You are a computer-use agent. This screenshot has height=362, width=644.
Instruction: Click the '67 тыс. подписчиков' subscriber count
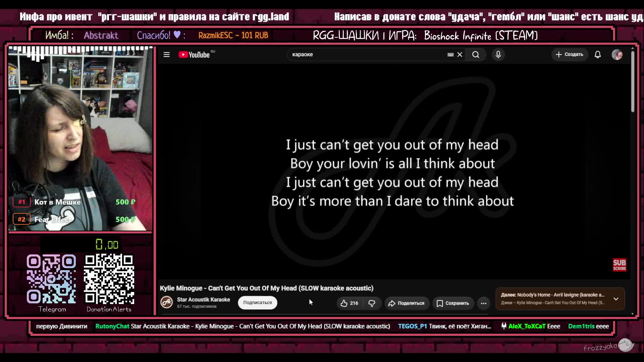(197, 306)
